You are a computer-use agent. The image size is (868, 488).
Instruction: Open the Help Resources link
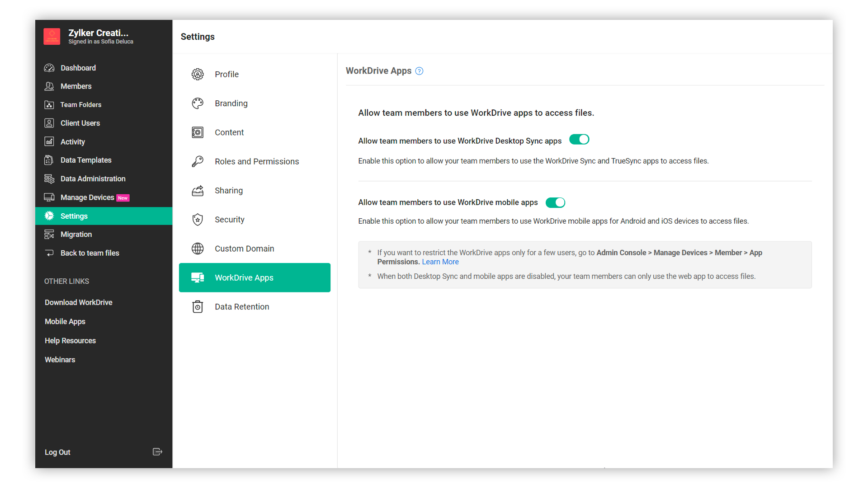coord(70,341)
